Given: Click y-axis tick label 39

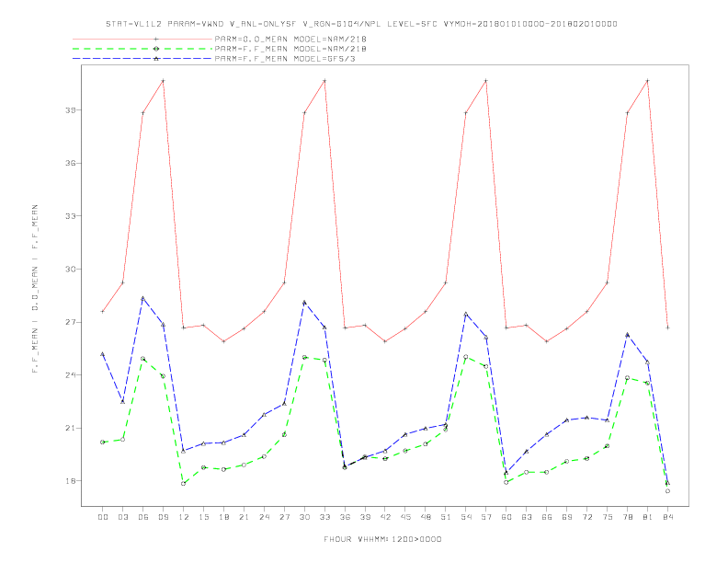Looking at the screenshot, I should (71, 110).
